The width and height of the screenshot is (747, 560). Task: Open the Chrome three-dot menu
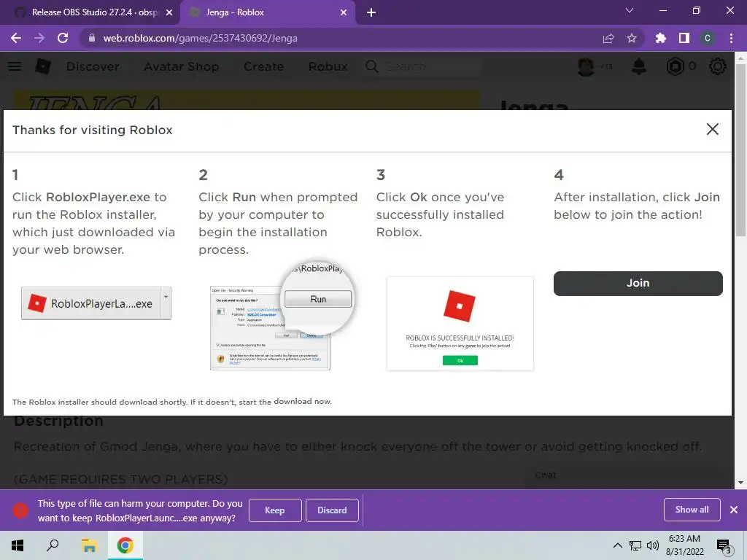[x=731, y=38]
